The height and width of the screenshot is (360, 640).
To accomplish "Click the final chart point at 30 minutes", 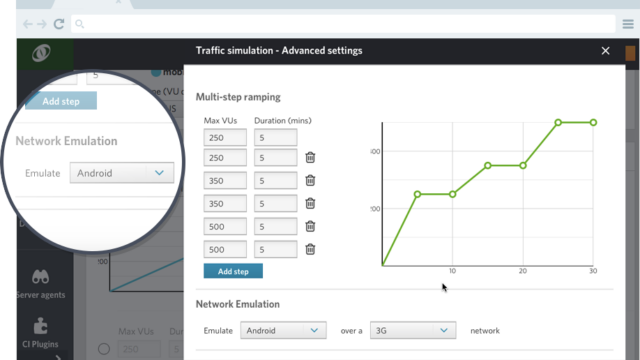I will tap(593, 122).
